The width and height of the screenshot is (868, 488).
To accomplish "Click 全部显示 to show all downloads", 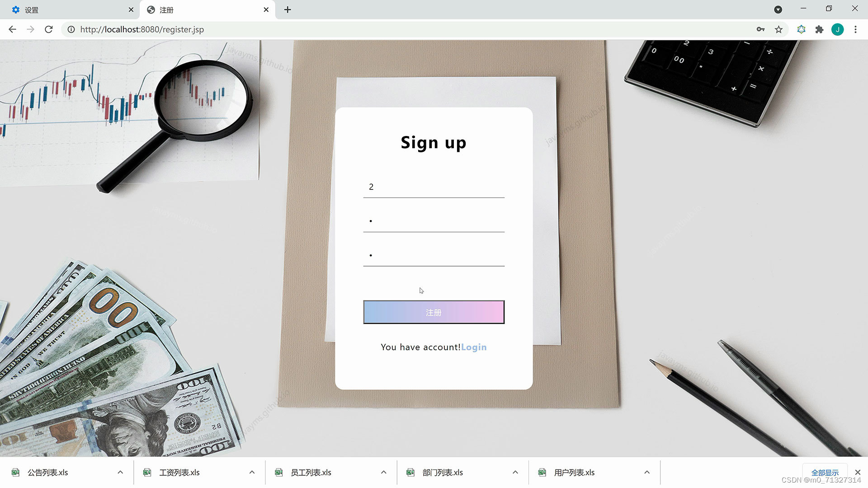I will point(825,472).
